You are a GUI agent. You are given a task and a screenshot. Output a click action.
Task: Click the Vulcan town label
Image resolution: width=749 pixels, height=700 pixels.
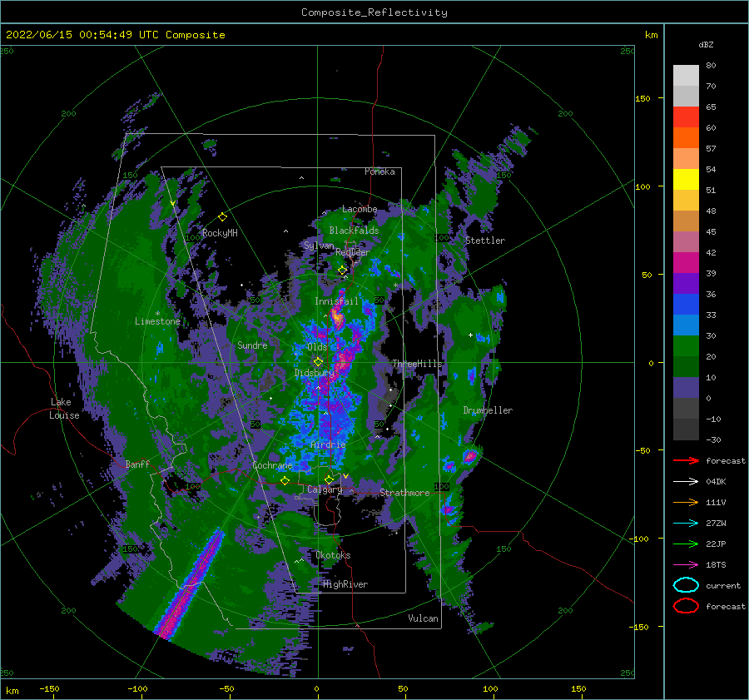coord(423,618)
